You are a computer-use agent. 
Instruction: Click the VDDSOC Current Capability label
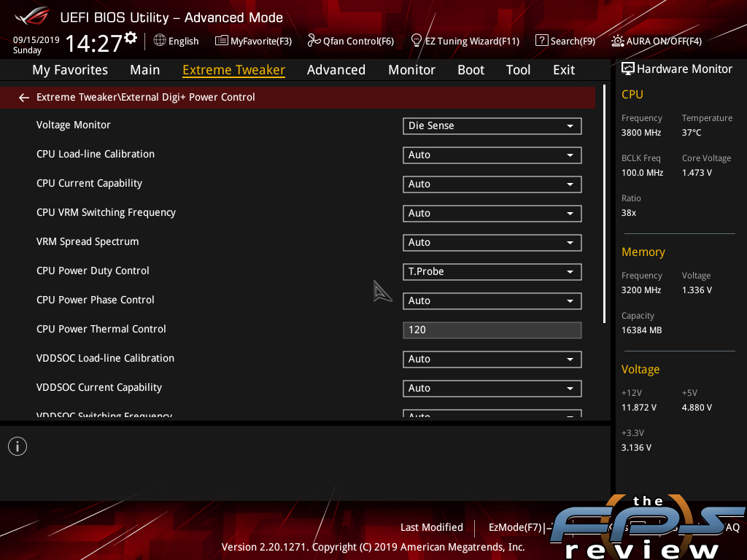(x=99, y=388)
